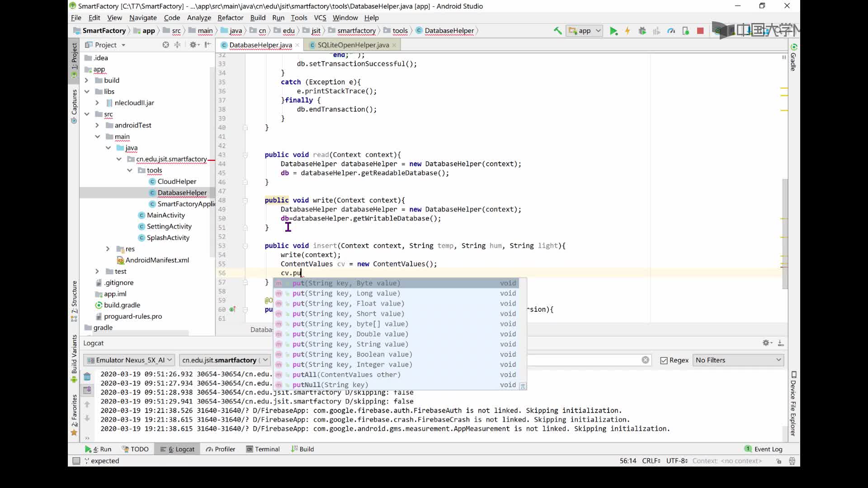
Task: Click the Profile app gauge icon
Action: (671, 31)
